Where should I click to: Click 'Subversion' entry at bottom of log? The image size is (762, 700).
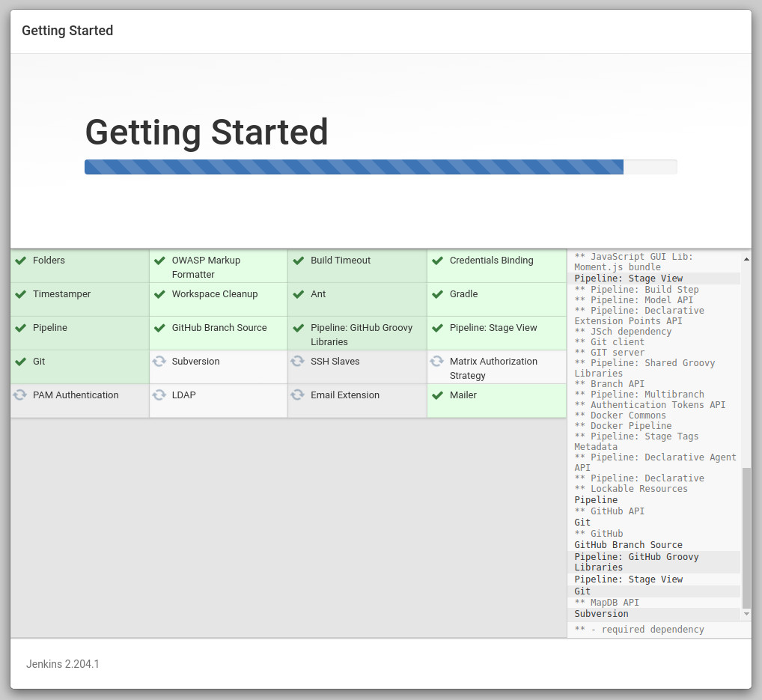[x=601, y=614]
